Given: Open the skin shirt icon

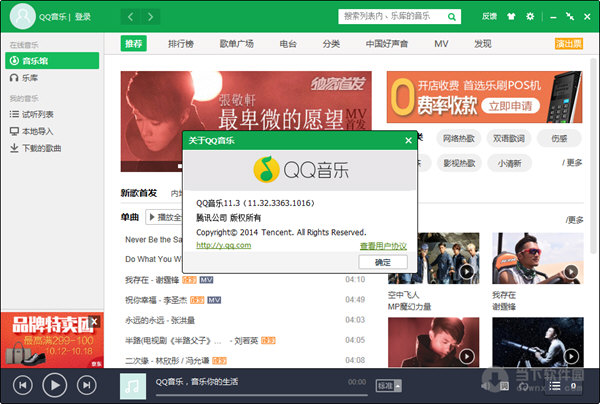Looking at the screenshot, I should click(511, 16).
